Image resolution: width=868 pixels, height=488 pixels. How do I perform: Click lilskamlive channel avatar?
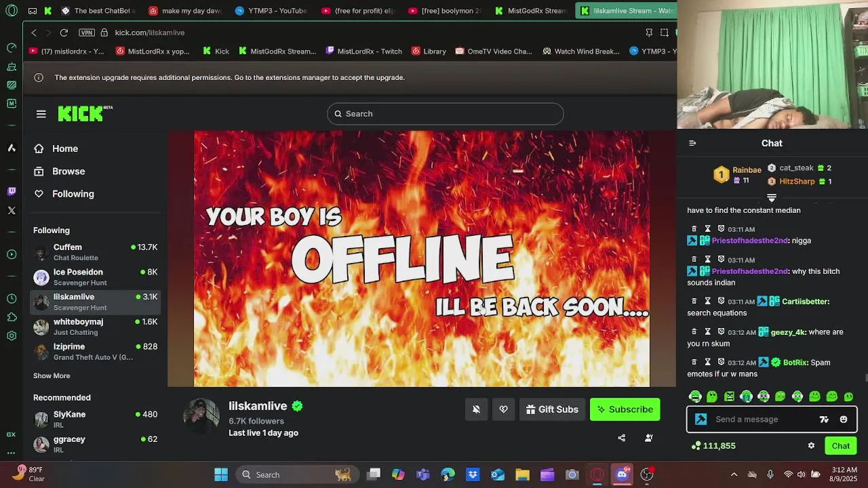[x=201, y=416]
